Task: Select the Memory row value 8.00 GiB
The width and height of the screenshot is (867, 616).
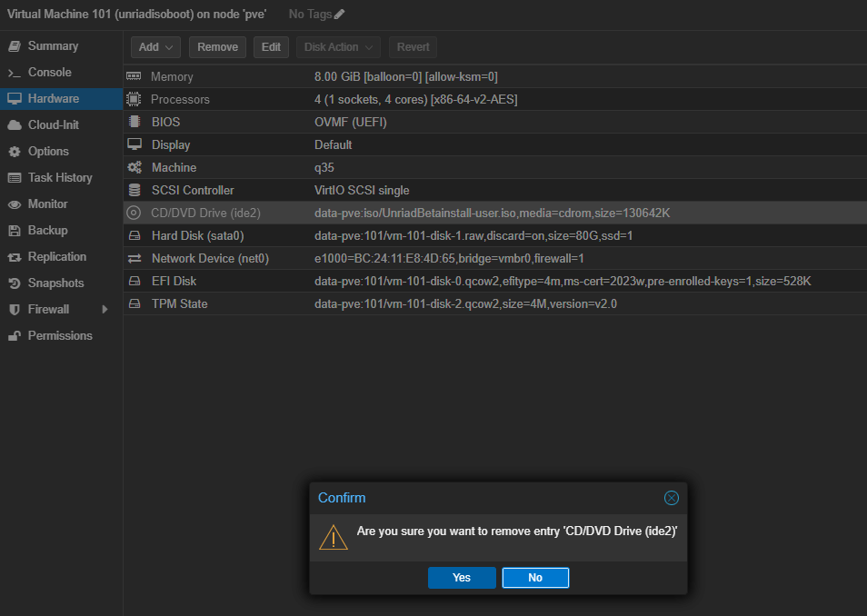Action: pos(406,77)
